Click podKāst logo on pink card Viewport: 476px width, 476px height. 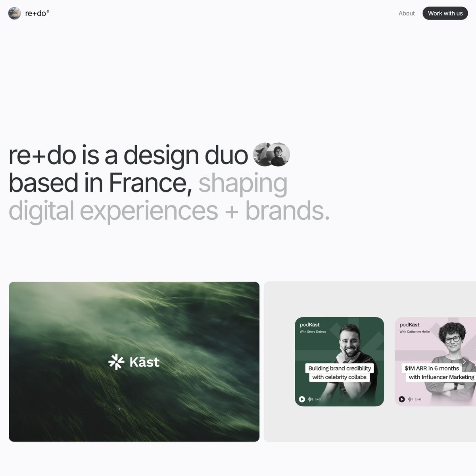pos(410,324)
